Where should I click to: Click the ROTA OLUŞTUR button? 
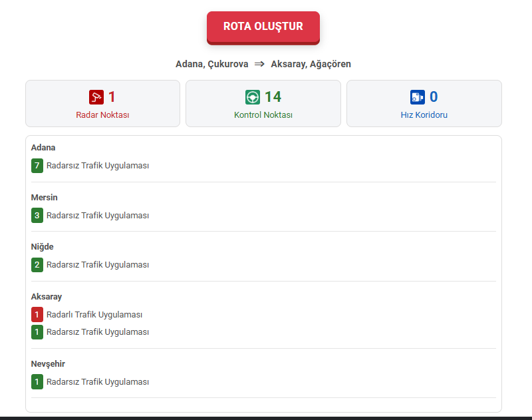[263, 27]
